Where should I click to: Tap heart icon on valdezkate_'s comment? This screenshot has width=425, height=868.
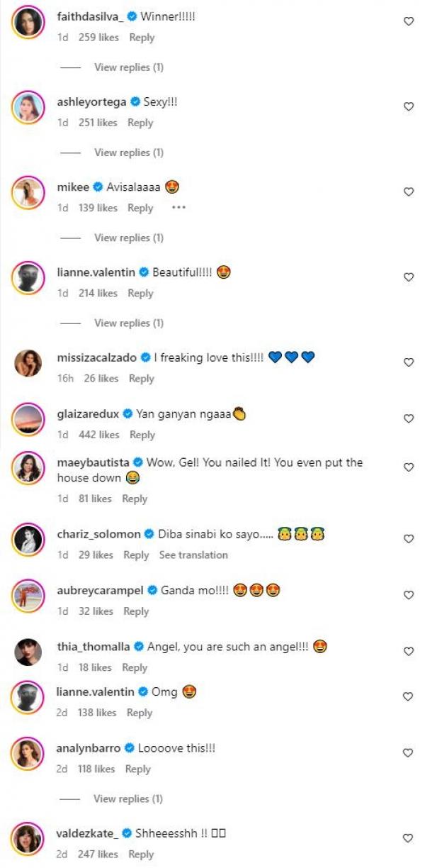pyautogui.click(x=408, y=838)
